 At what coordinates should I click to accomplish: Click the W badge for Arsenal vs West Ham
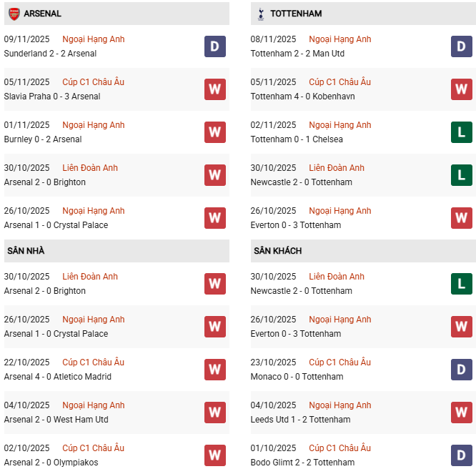coord(214,413)
